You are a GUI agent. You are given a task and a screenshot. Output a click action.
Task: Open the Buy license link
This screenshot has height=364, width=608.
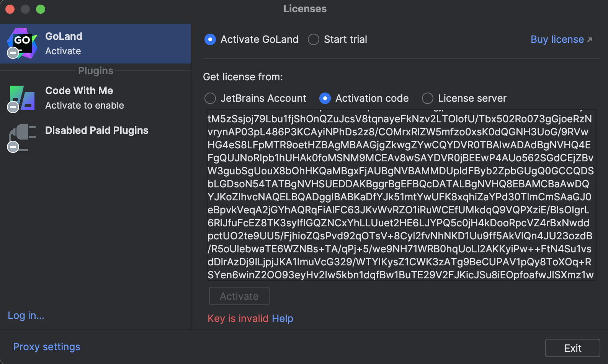[557, 39]
